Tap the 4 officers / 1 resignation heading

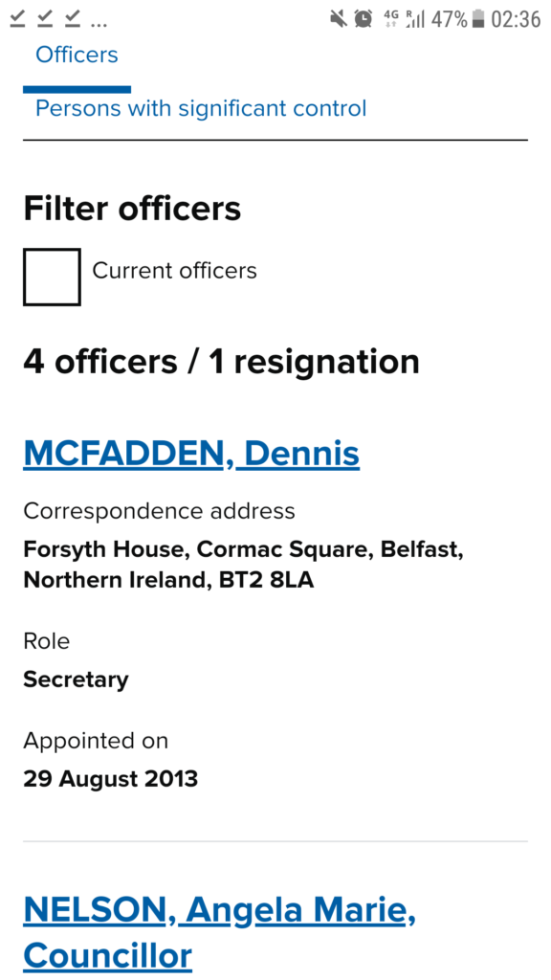[222, 361]
